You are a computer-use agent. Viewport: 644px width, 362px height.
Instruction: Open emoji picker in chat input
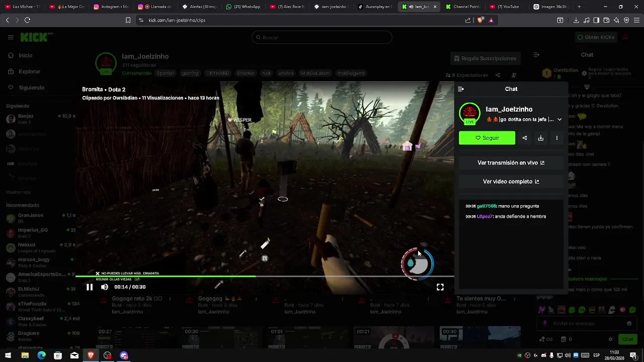(x=629, y=323)
